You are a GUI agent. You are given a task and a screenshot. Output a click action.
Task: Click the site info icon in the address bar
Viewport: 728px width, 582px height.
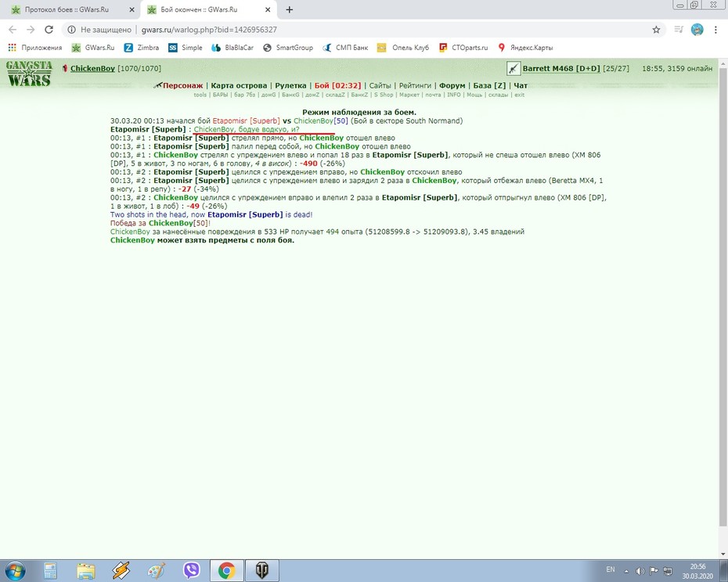point(71,30)
